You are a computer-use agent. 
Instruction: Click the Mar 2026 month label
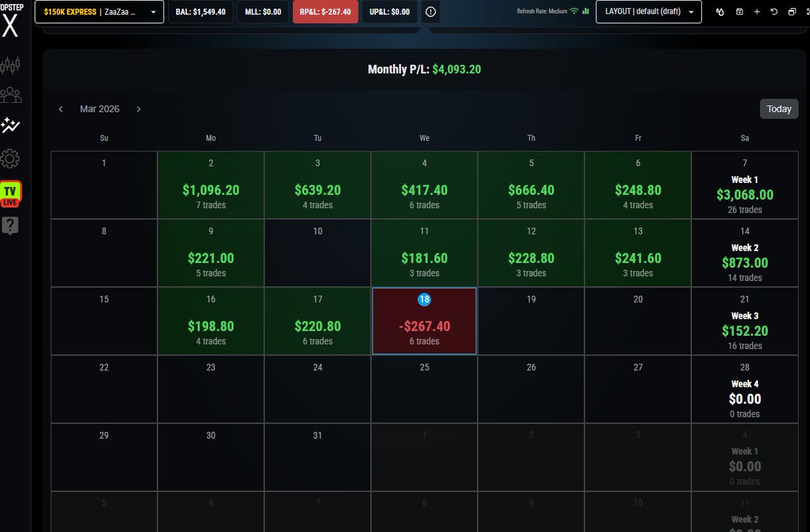coord(99,109)
